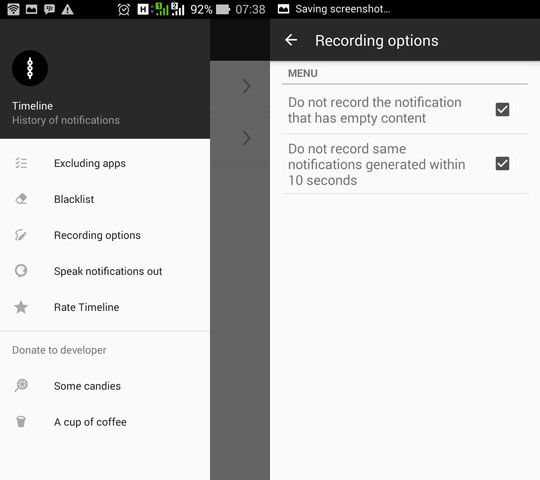Open Speak notifications out entry
540x480 pixels.
tap(105, 271)
